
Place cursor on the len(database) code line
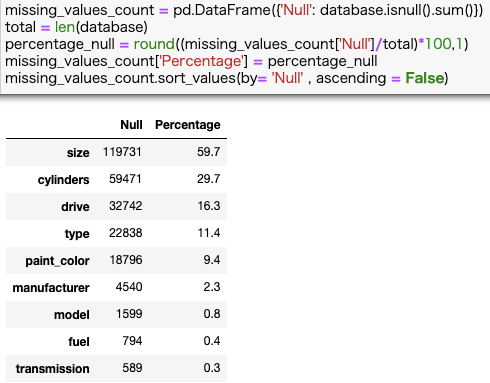tap(76, 27)
